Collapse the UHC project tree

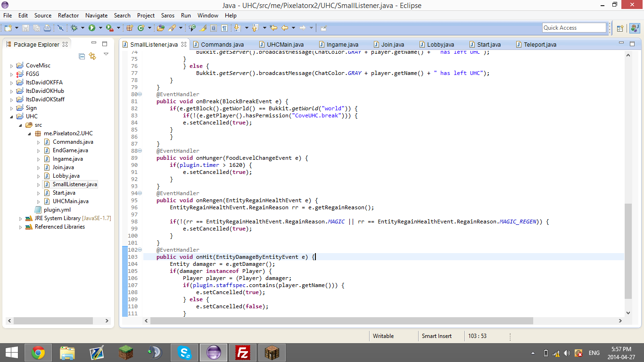pyautogui.click(x=12, y=116)
